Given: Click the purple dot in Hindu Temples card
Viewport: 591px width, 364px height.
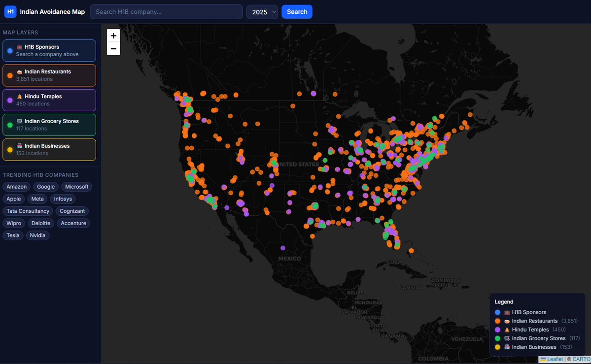Looking at the screenshot, I should [x=10, y=100].
